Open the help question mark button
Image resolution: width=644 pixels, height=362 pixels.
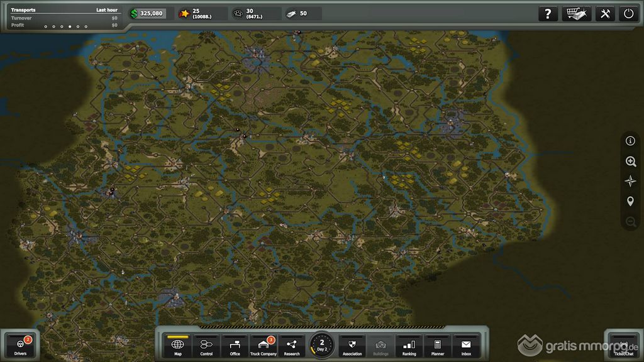[548, 14]
